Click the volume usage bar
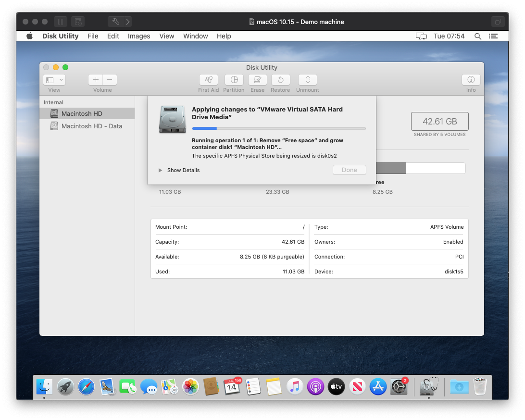The width and height of the screenshot is (525, 420). pyautogui.click(x=421, y=168)
